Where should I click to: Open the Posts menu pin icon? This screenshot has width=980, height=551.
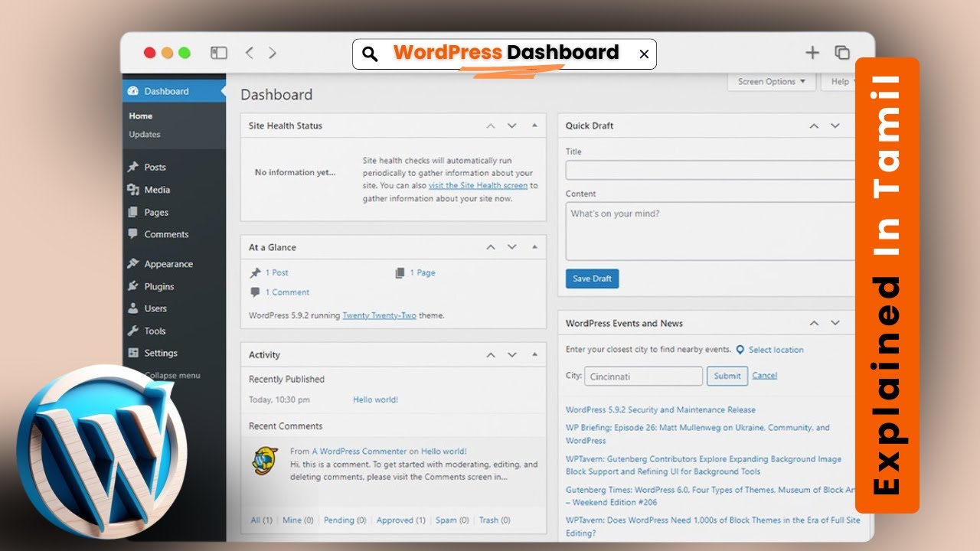[134, 167]
